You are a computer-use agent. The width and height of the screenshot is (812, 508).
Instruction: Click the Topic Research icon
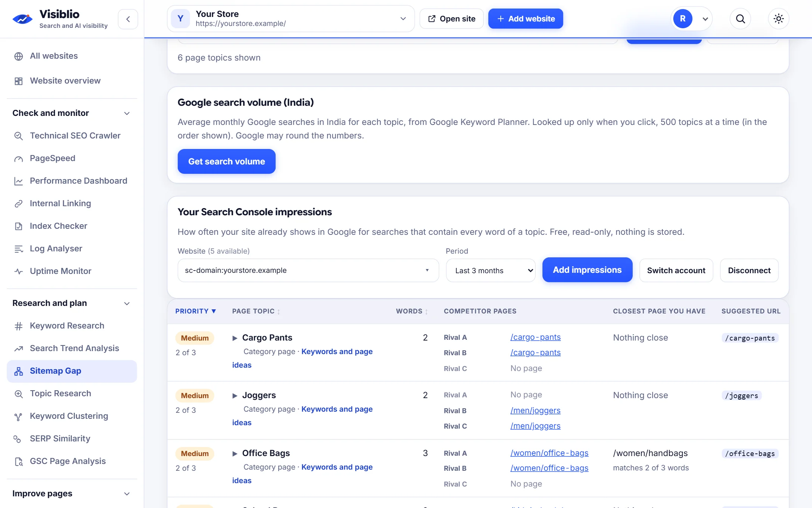(18, 394)
